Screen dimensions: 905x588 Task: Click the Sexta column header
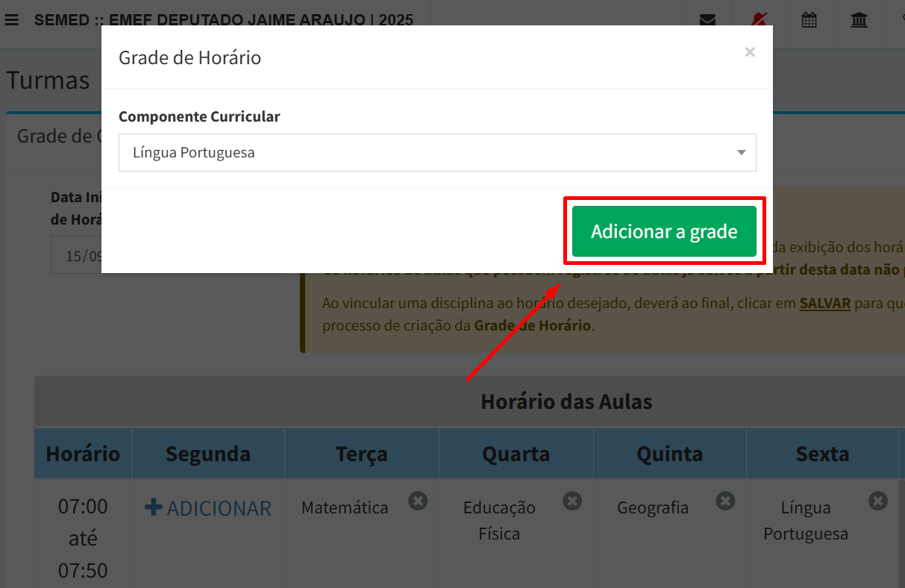click(822, 454)
